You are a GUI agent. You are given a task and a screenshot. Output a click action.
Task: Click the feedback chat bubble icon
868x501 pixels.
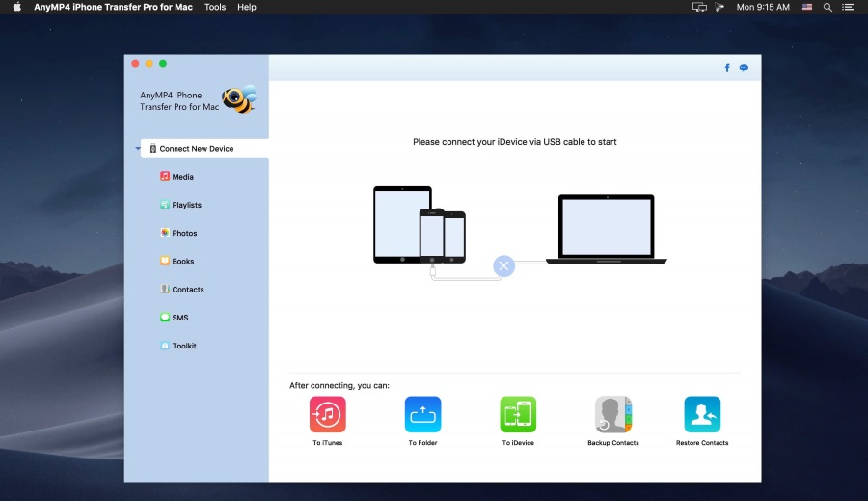point(744,68)
